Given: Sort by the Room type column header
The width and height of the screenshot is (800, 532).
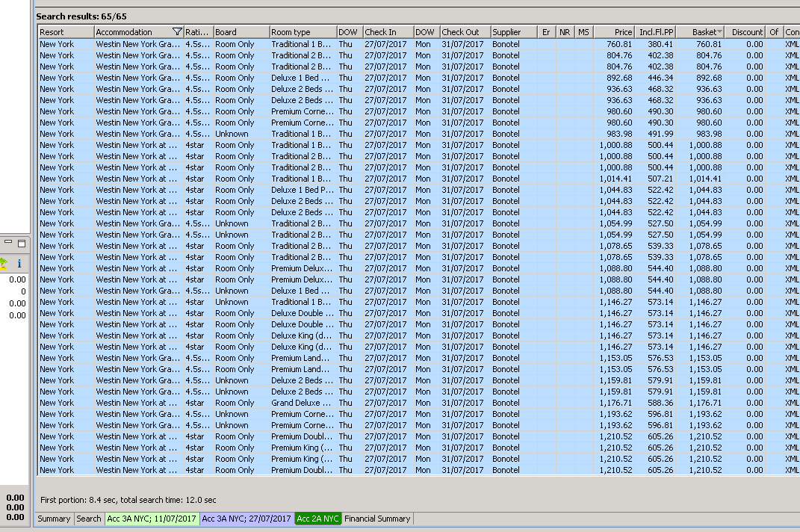Looking at the screenshot, I should [x=303, y=31].
